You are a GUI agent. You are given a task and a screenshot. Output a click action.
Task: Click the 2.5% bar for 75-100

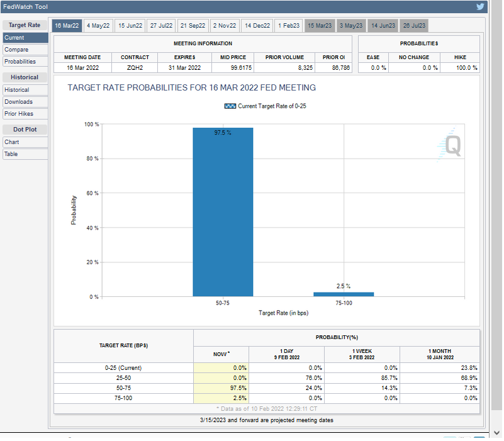click(344, 294)
